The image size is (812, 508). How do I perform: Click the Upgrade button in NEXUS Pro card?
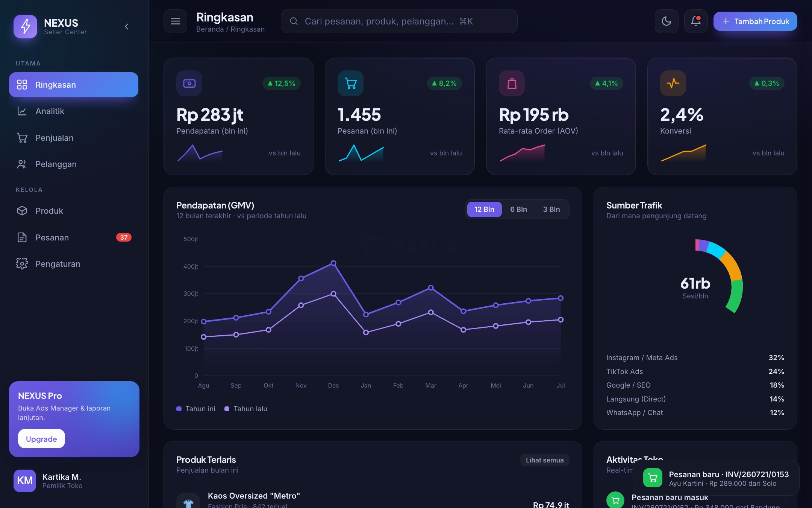point(41,439)
